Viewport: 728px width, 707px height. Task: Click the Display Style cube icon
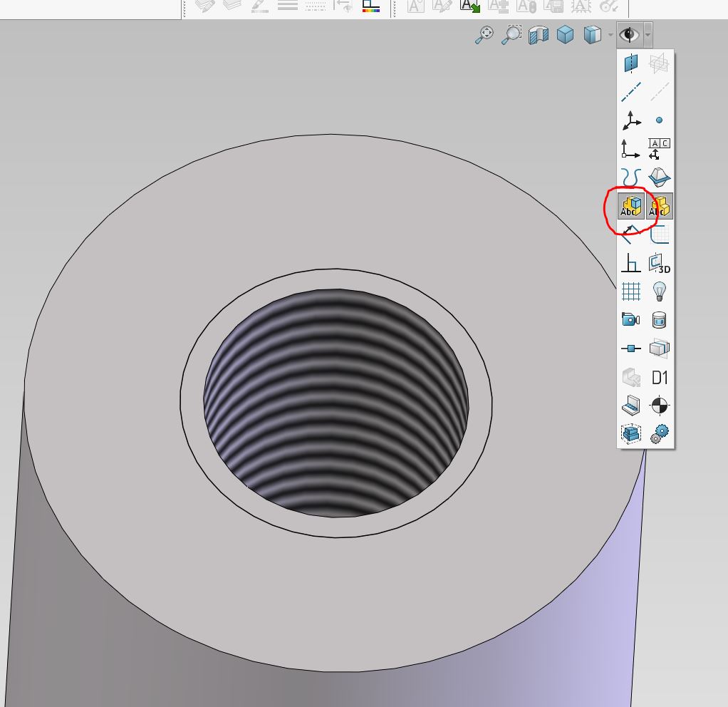pyautogui.click(x=591, y=35)
